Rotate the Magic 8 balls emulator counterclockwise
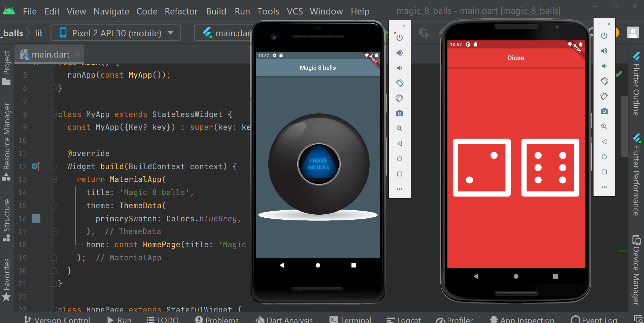 [x=400, y=83]
